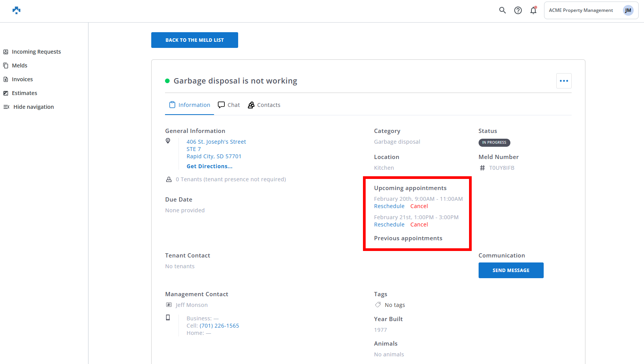This screenshot has width=644, height=364.
Task: Switch to the Contacts tab
Action: tap(264, 105)
